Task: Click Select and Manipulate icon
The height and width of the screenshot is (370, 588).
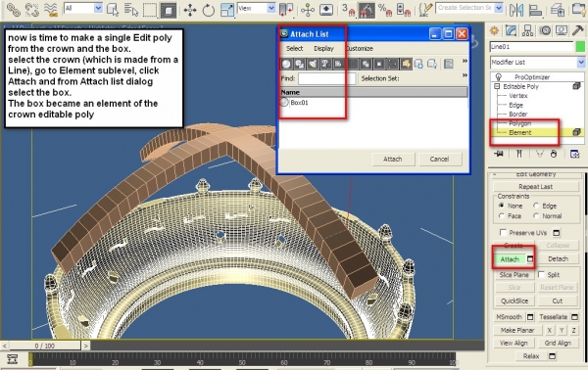Action: [x=308, y=10]
